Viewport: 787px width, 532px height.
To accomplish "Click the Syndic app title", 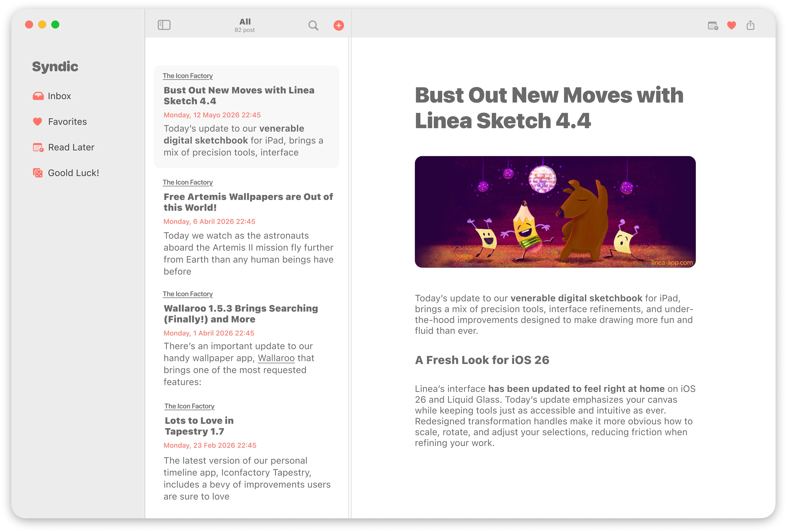I will pyautogui.click(x=55, y=67).
